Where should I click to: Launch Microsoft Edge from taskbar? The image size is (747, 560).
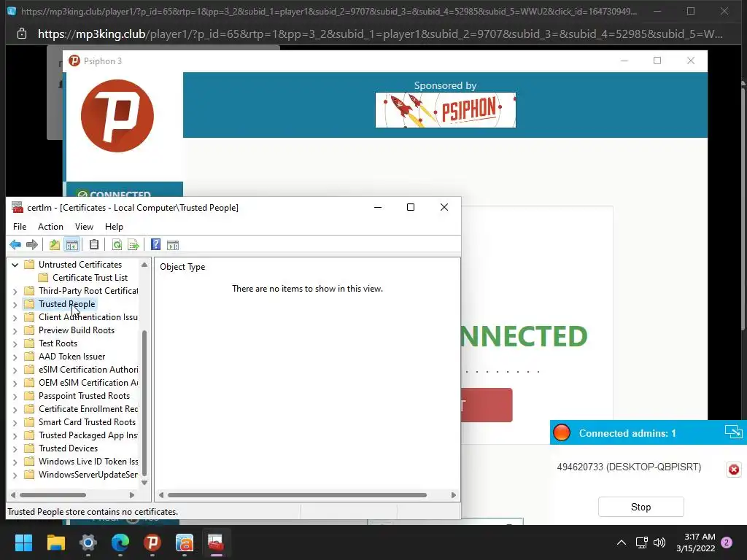pos(120,542)
